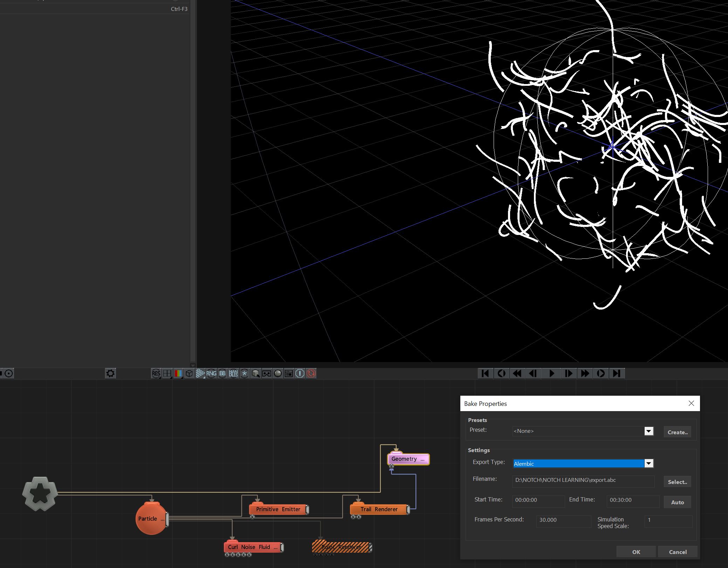Select the Root gear node
This screenshot has width=728, height=568.
pos(40,494)
